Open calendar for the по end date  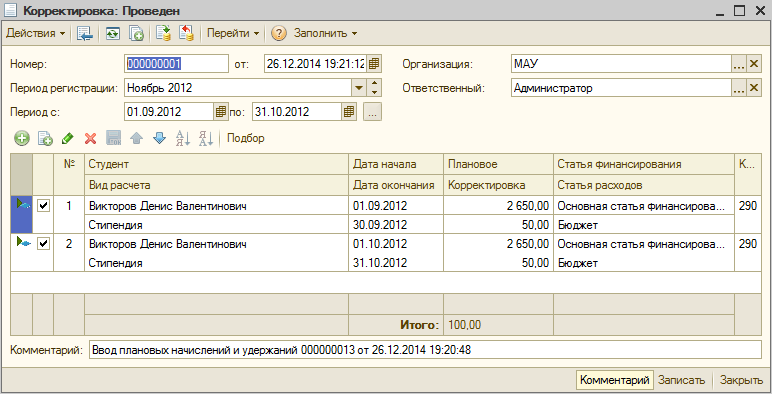pos(349,112)
